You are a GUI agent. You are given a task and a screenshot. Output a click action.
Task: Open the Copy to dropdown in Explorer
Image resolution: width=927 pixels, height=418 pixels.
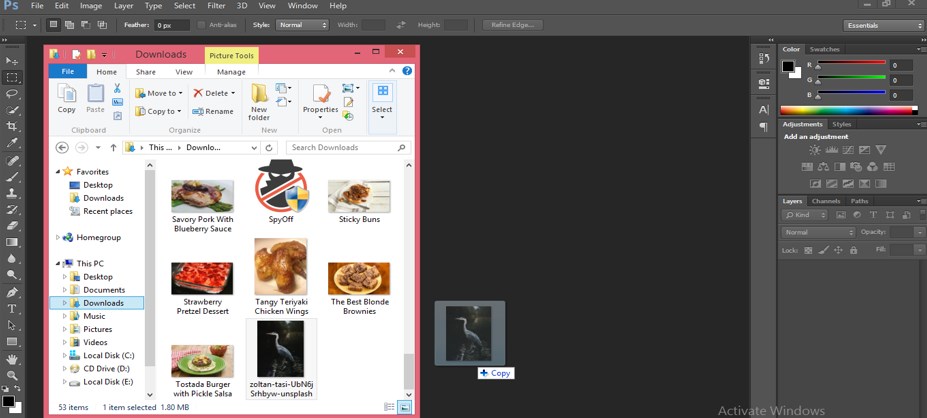point(158,111)
